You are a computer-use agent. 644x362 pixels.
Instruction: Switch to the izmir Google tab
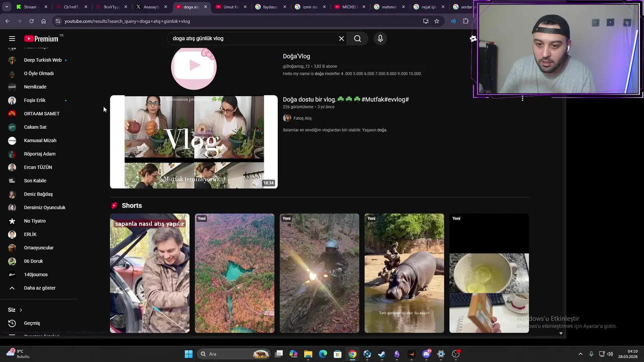pyautogui.click(x=310, y=7)
